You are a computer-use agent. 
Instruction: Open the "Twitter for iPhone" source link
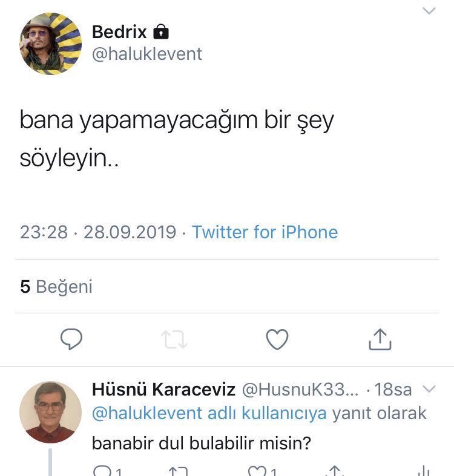click(265, 232)
